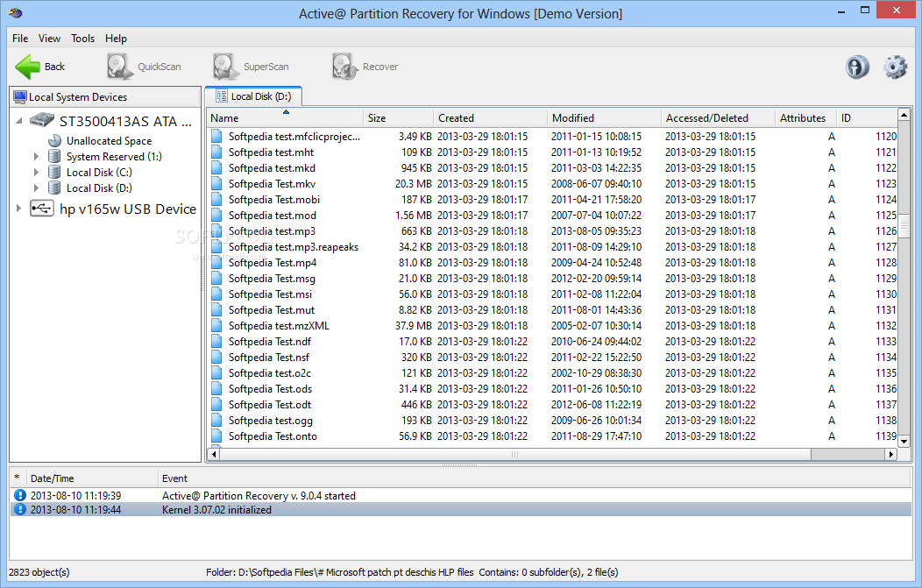Click the file icon of Softpedia Test.mp4

click(216, 263)
